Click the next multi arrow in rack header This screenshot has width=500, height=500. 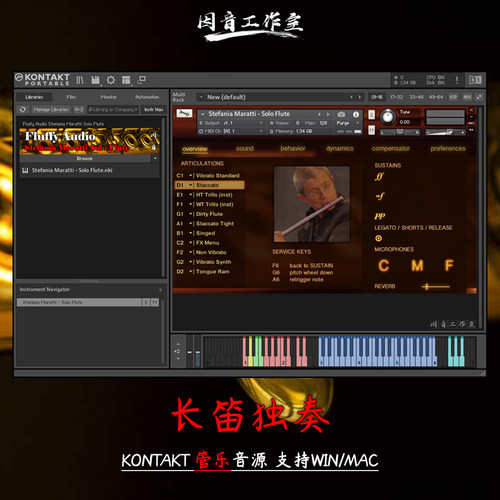(359, 97)
